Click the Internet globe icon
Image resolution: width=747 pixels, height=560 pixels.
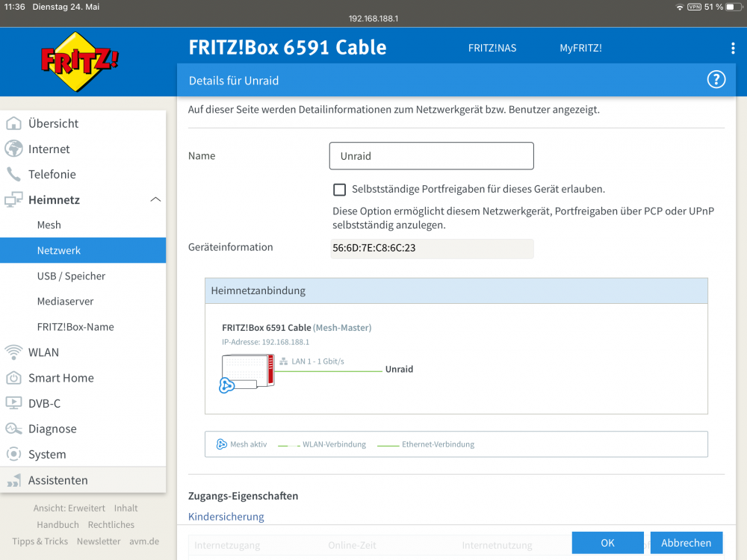13,149
